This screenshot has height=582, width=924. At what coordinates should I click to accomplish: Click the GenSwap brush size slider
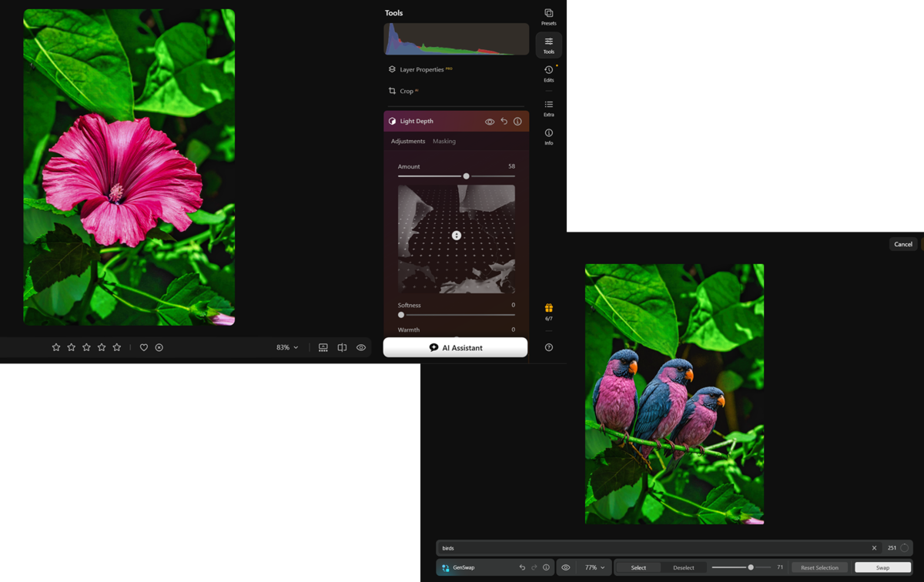click(x=742, y=567)
